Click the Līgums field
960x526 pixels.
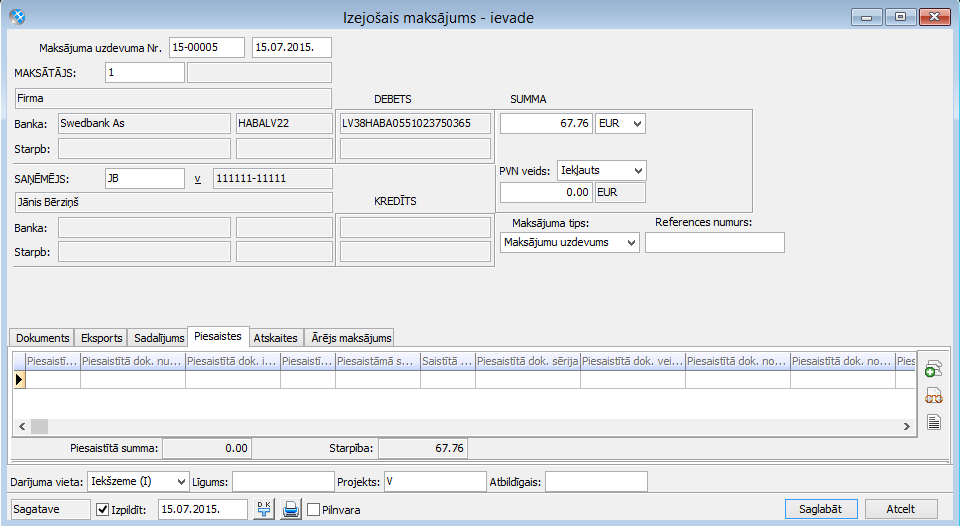click(x=283, y=482)
